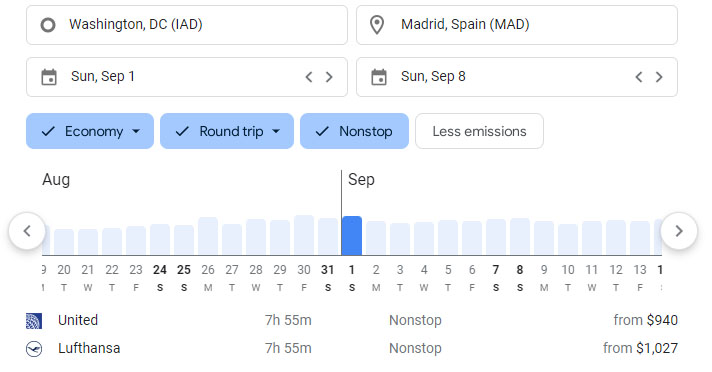Move return date one day before Sun, Sep 8
This screenshot has height=372, width=712.
pos(639,77)
